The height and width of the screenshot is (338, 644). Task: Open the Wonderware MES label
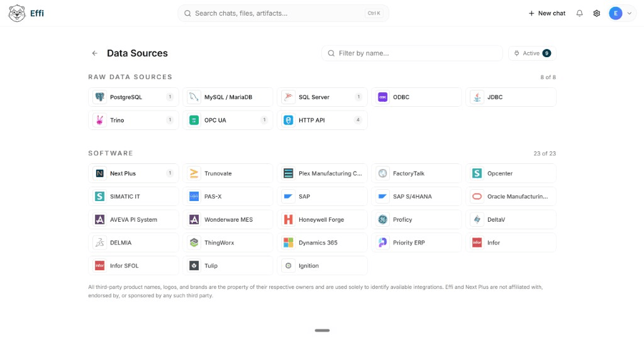(228, 219)
